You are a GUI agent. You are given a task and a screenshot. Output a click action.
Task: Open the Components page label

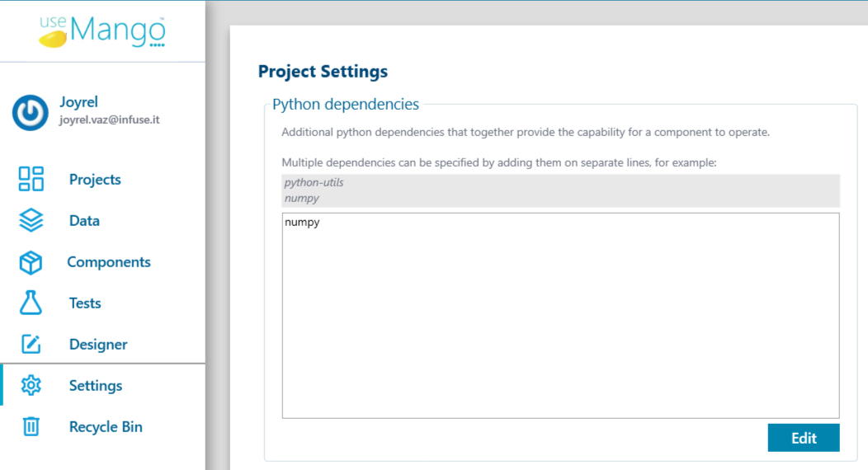109,262
